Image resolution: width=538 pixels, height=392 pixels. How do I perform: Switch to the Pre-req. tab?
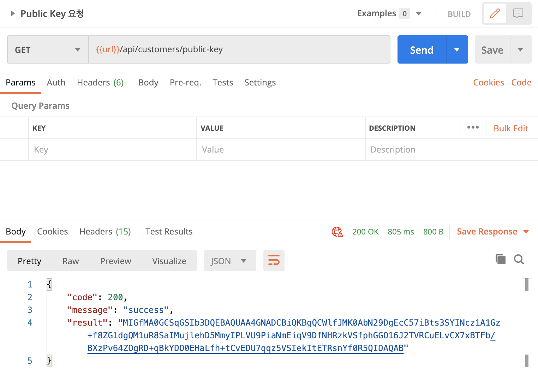(x=185, y=83)
